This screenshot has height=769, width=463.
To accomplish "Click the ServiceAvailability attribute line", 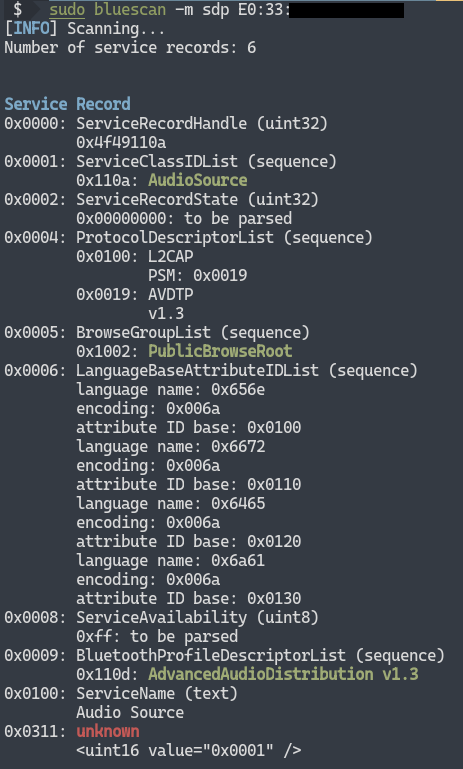I will pos(161,617).
